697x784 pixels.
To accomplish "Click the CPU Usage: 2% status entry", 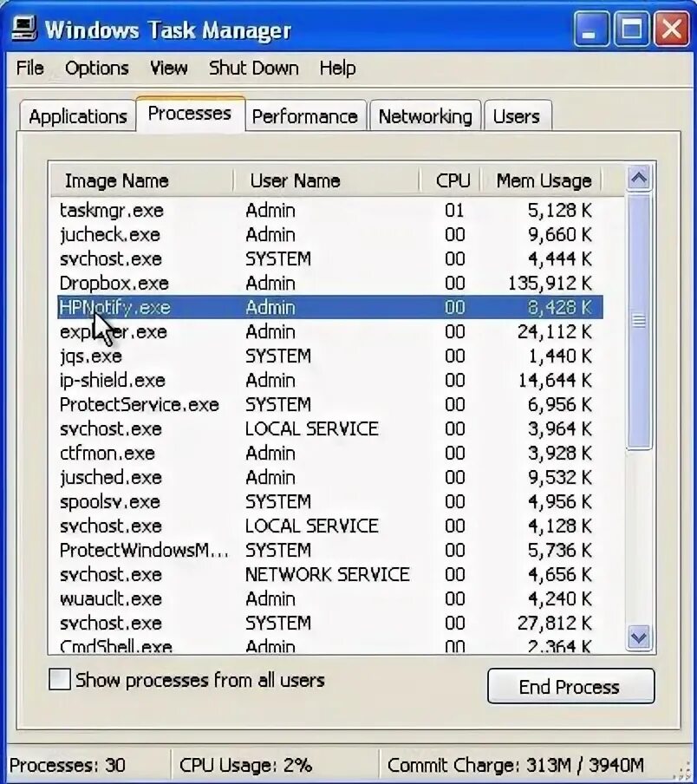I will (x=246, y=765).
